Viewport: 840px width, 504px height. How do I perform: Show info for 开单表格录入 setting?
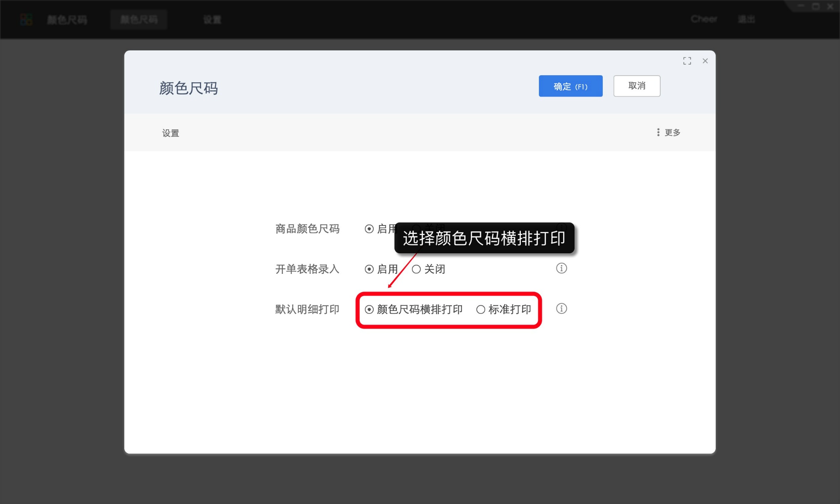pos(562,268)
